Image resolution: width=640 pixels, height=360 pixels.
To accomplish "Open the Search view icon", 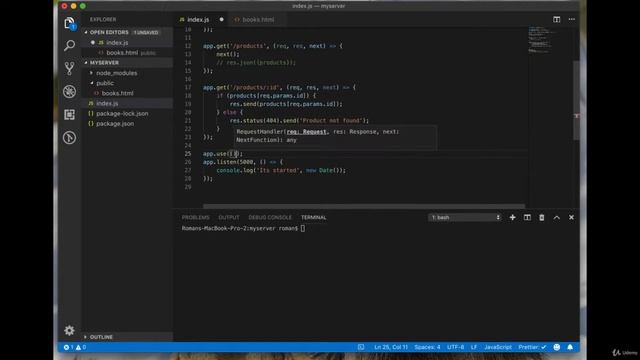I will click(x=69, y=45).
